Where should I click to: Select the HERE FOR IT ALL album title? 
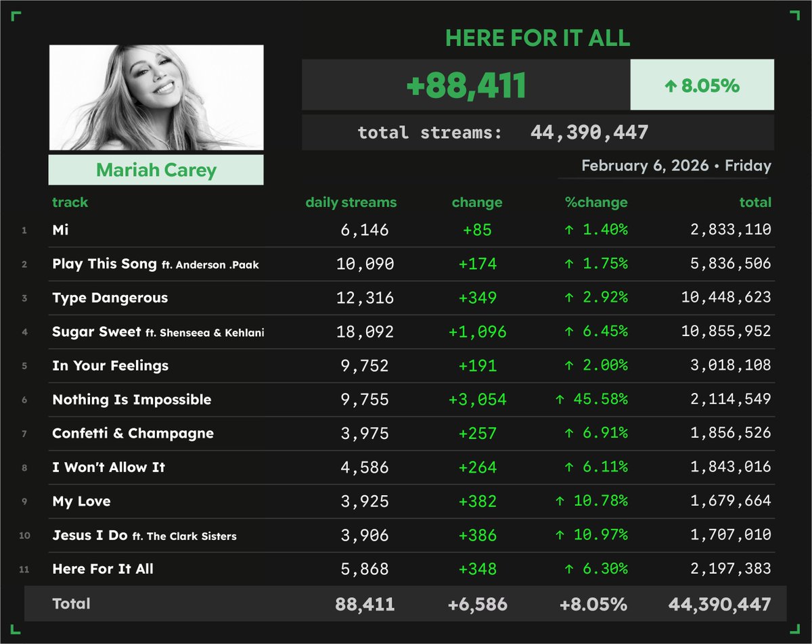tap(538, 38)
